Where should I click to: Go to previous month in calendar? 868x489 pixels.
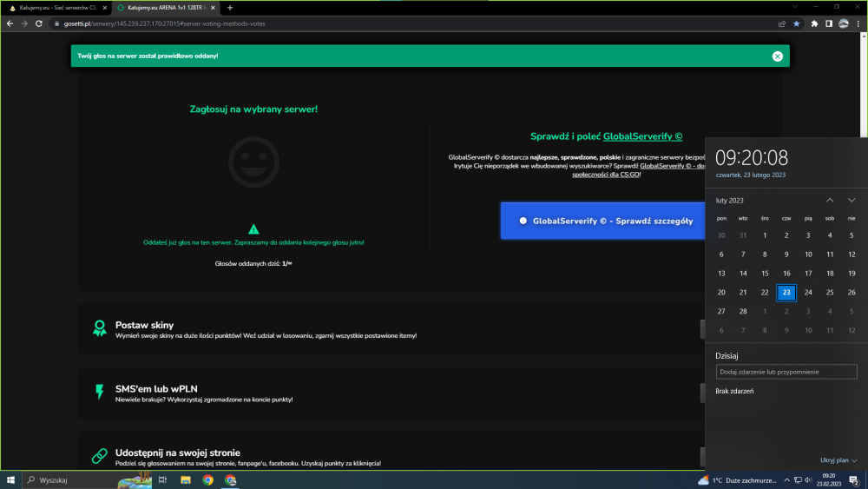coord(830,200)
